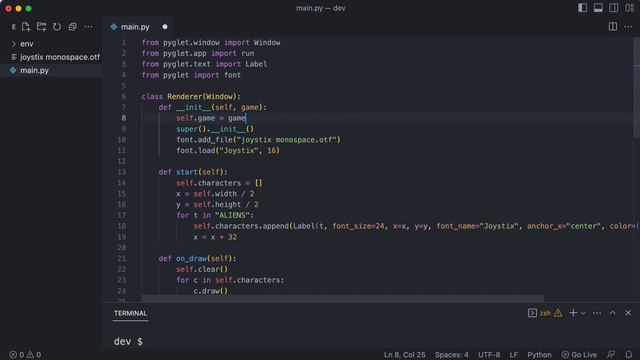Open joystix monospace.otf file
This screenshot has width=640, height=360.
(x=60, y=57)
